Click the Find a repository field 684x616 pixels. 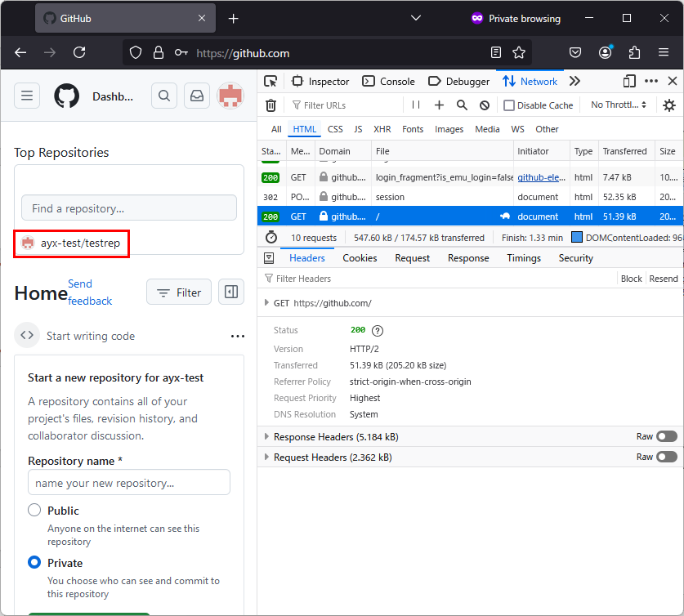coord(129,208)
